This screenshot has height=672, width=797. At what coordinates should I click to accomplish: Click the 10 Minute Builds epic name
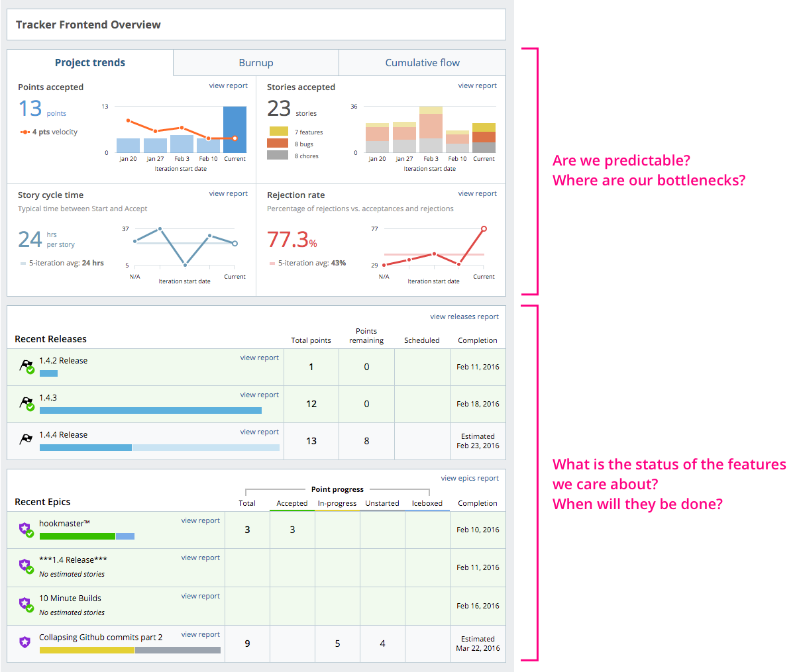click(70, 598)
